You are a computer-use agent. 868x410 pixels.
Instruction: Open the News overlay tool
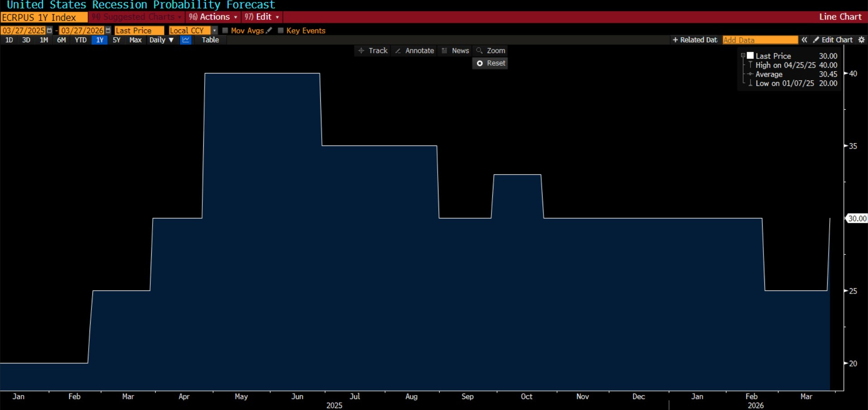click(x=455, y=51)
